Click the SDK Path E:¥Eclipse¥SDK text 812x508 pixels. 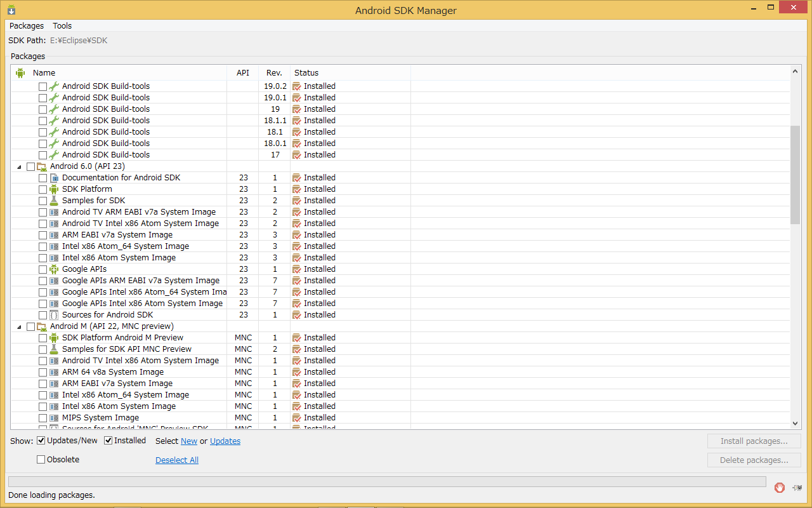pos(79,41)
